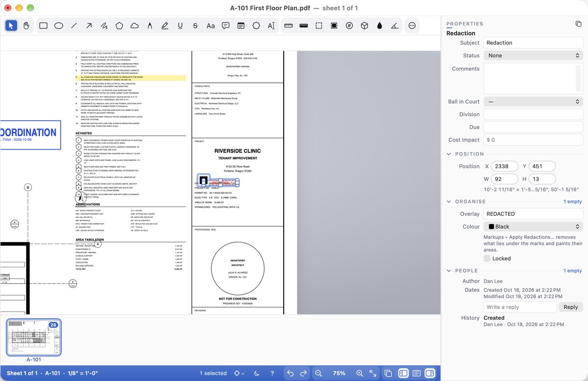The image size is (588, 381).
Task: Select the polygon shape tool
Action: 120,25
